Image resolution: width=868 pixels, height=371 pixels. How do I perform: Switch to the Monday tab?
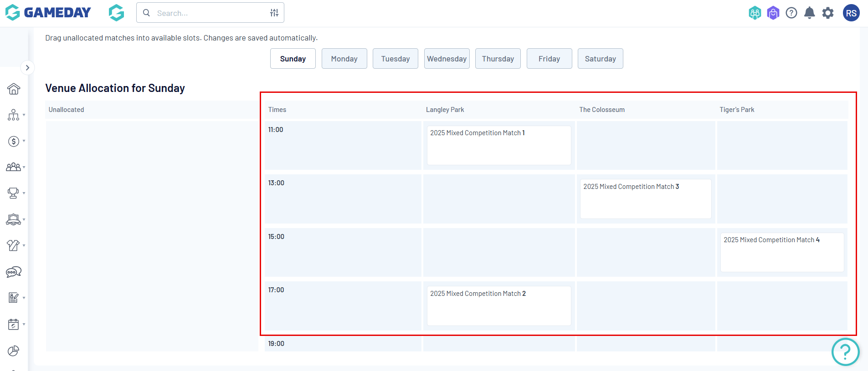(x=344, y=59)
